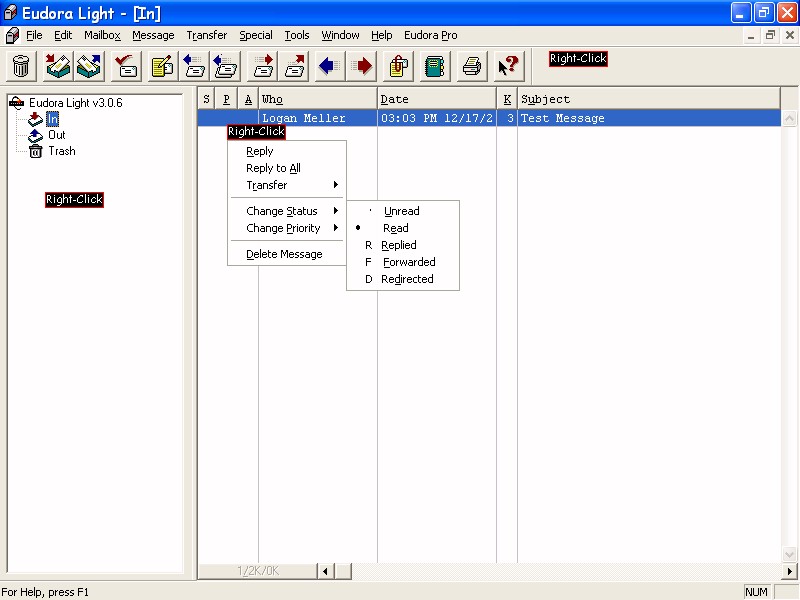Viewport: 800px width, 600px height.
Task: Click the vertical scrollbar up arrow
Action: [789, 118]
